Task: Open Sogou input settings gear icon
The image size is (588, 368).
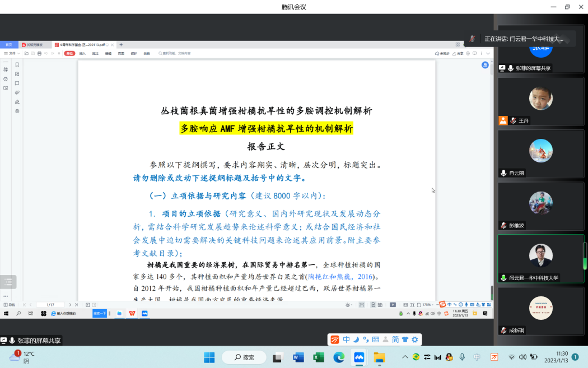Action: click(x=415, y=339)
